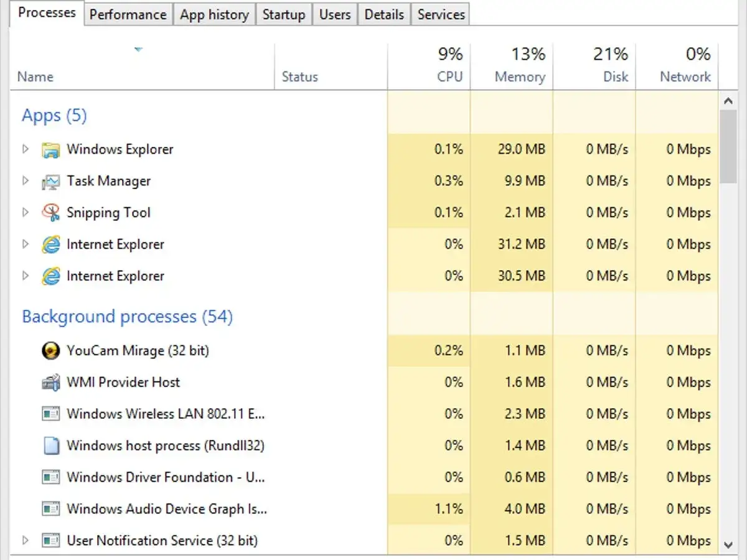Switch to the Performance tab

(x=128, y=15)
